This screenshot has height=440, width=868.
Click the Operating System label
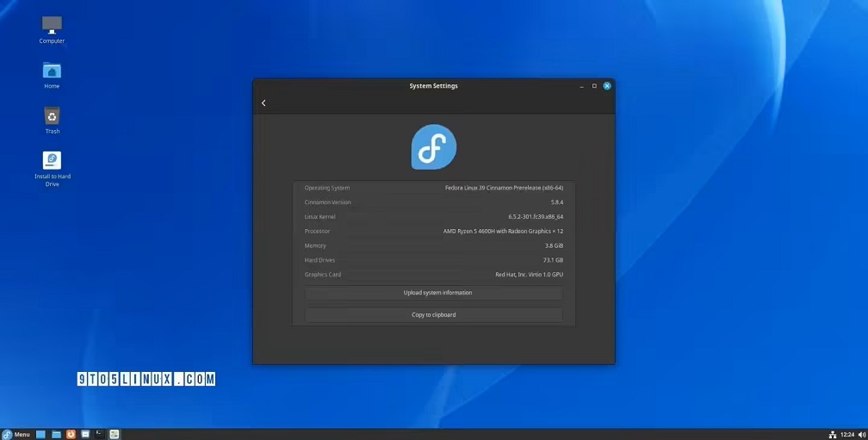coord(327,189)
